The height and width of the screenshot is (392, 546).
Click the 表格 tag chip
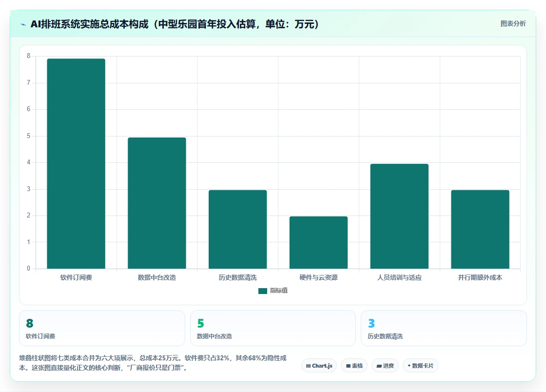(x=354, y=366)
